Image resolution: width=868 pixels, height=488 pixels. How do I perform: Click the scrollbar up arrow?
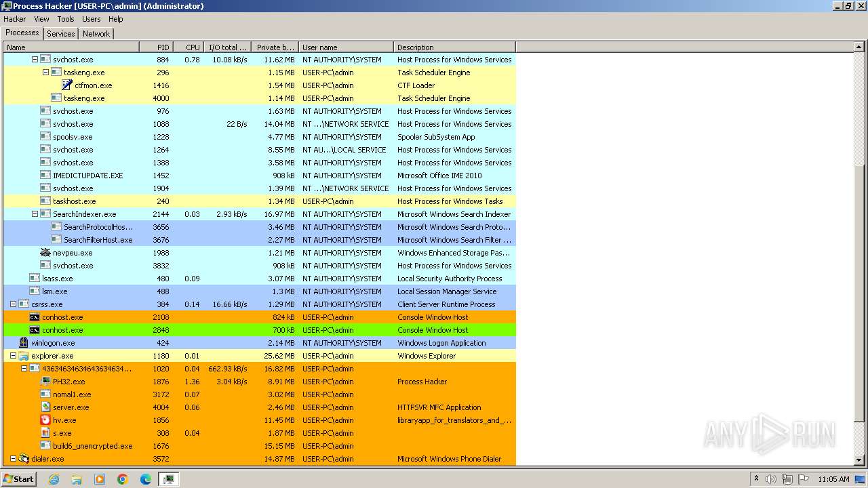[x=860, y=47]
